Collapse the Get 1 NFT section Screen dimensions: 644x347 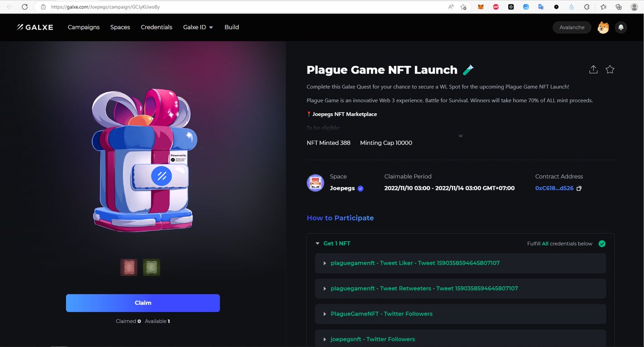tap(318, 243)
